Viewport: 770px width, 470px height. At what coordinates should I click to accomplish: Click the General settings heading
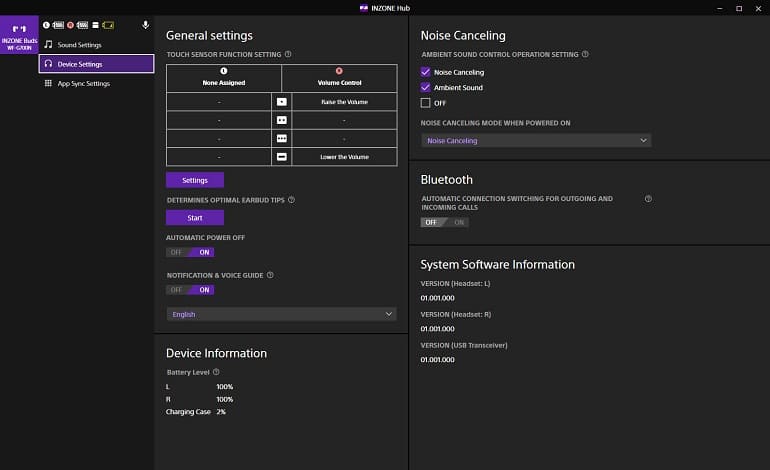(209, 35)
